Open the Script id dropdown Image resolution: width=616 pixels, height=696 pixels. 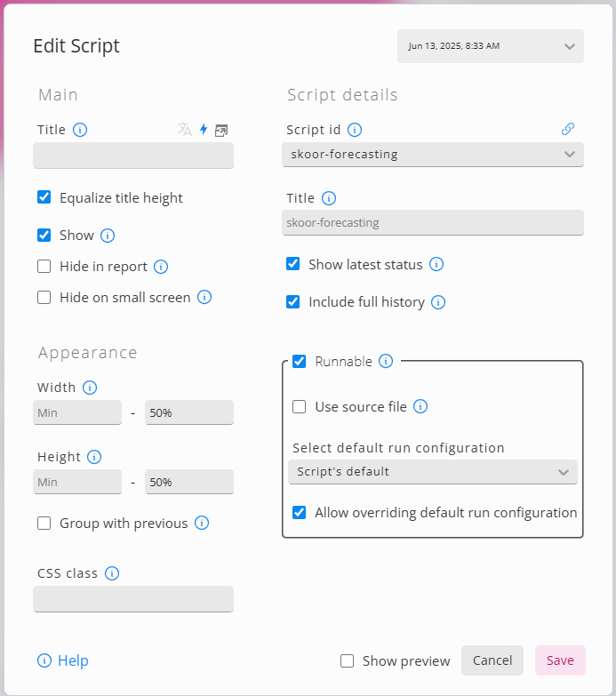(x=433, y=155)
